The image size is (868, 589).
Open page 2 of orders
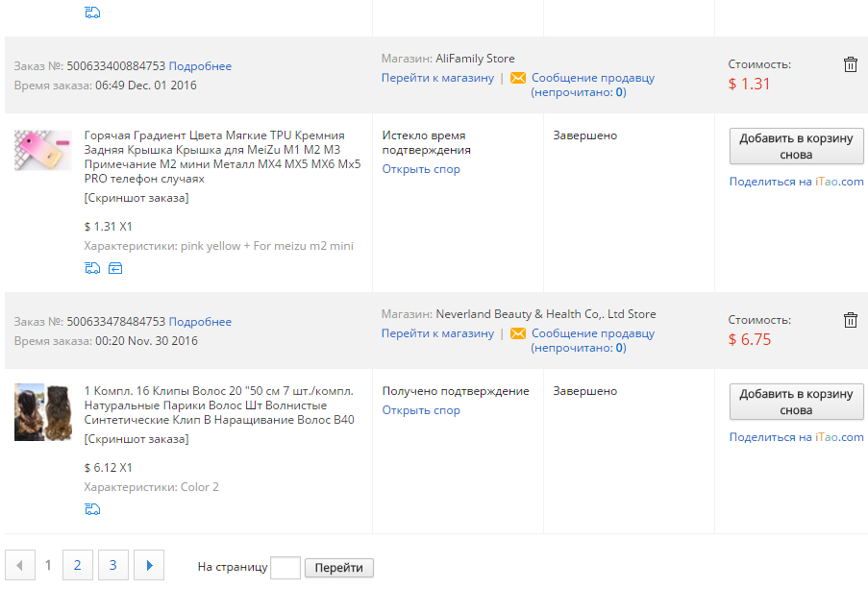[x=77, y=565]
